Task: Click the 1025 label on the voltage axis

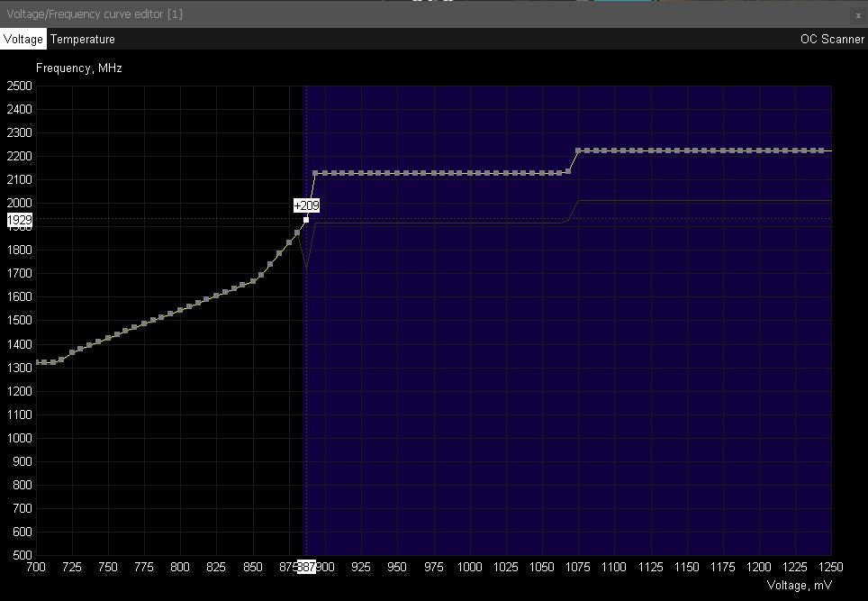Action: (x=505, y=567)
